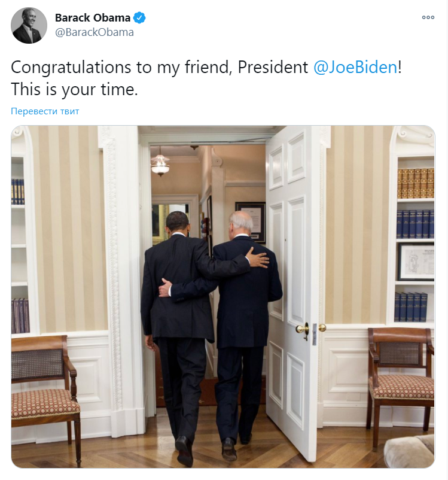Click the purple books on left shelf
This screenshot has width=448, height=480.
point(20,315)
